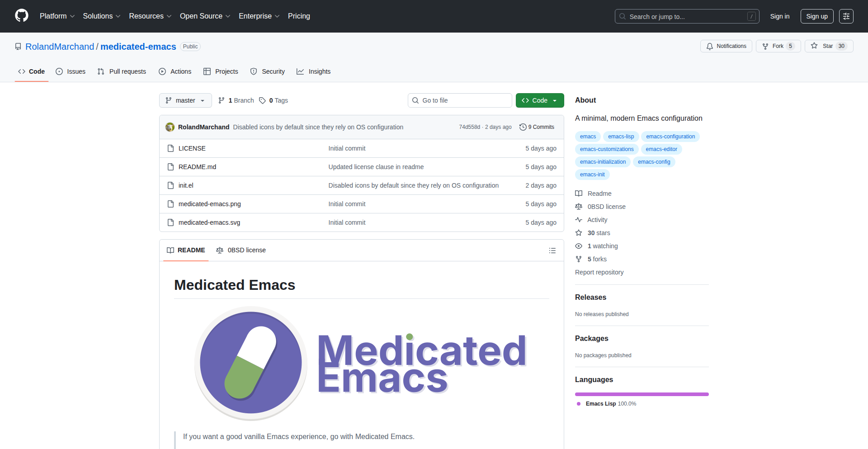Open the green Code dropdown button
The width and height of the screenshot is (868, 449).
click(x=540, y=100)
